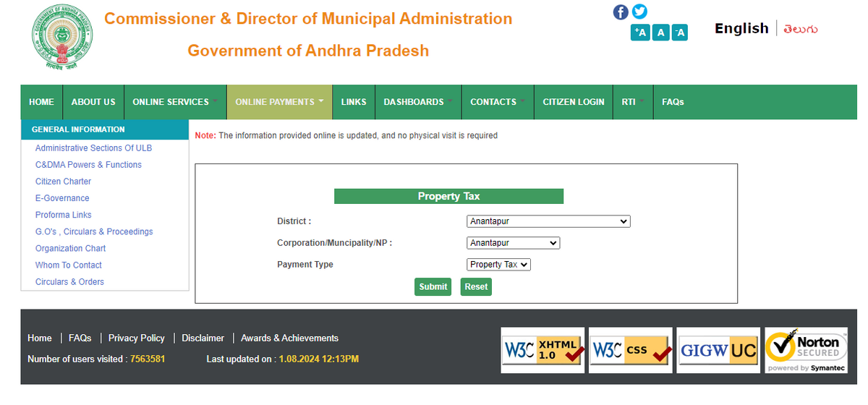Expand CONTACTS menu

(x=498, y=102)
